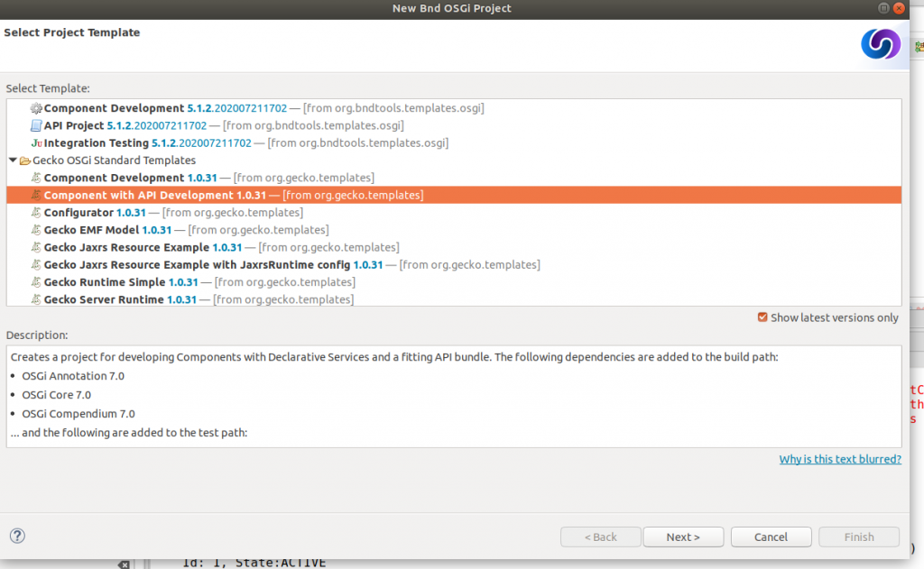The height and width of the screenshot is (569, 924).
Task: Maximize the New Bnd OSGi Project dialog
Action: 883,7
